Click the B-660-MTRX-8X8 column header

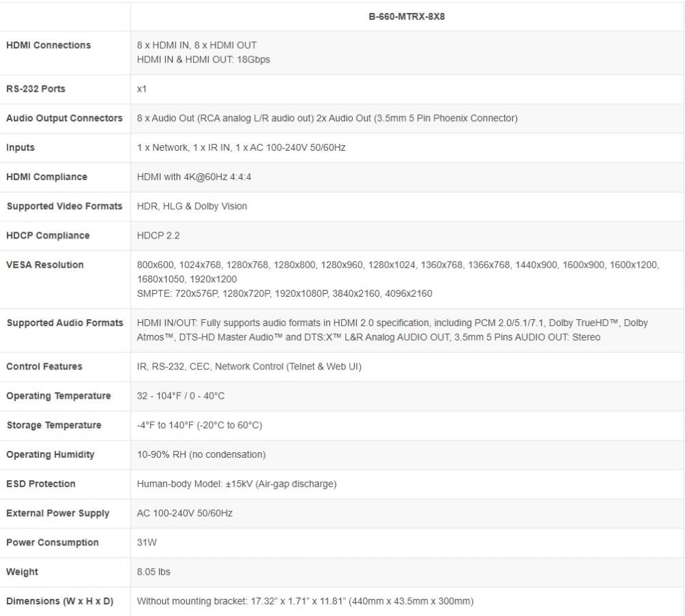point(407,16)
